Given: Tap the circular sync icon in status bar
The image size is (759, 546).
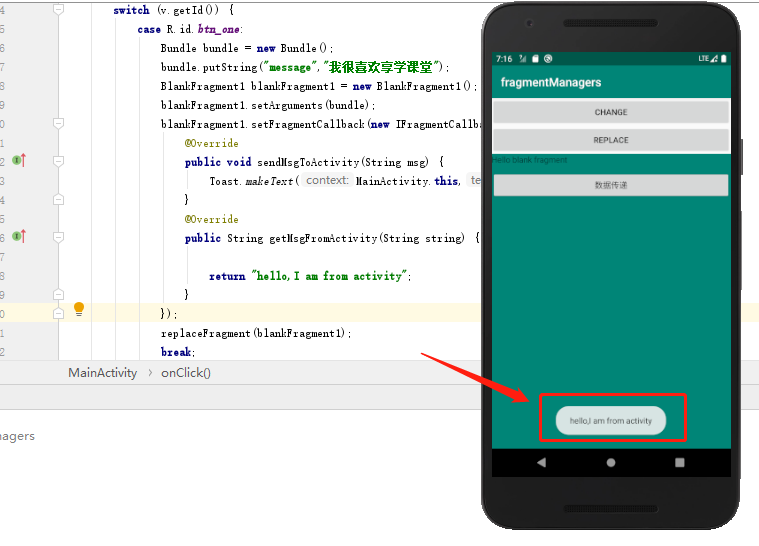Looking at the screenshot, I should coord(548,59).
